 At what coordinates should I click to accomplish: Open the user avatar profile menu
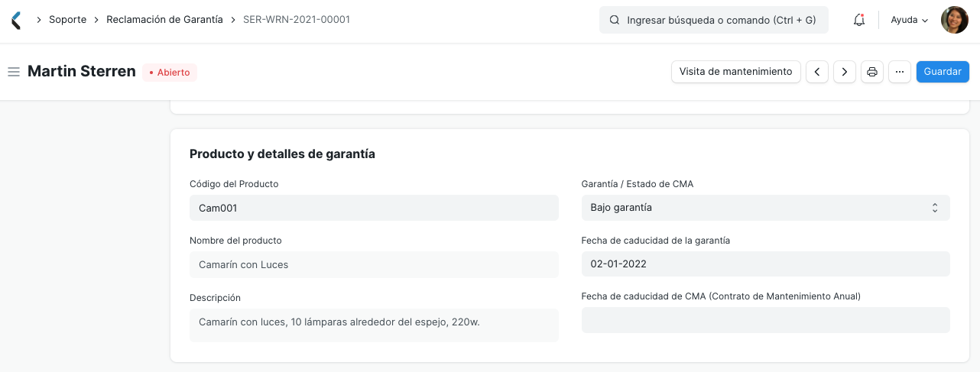[x=955, y=20]
